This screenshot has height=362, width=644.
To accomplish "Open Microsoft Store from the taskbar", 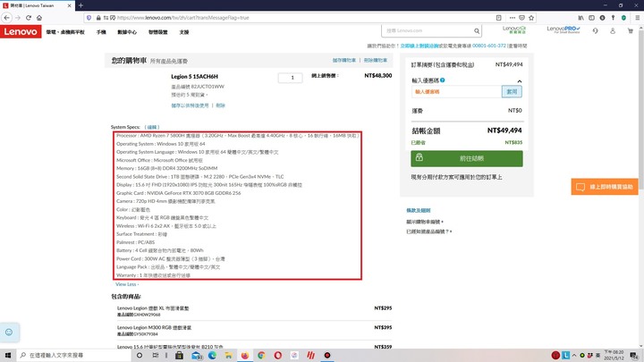I will point(179,355).
